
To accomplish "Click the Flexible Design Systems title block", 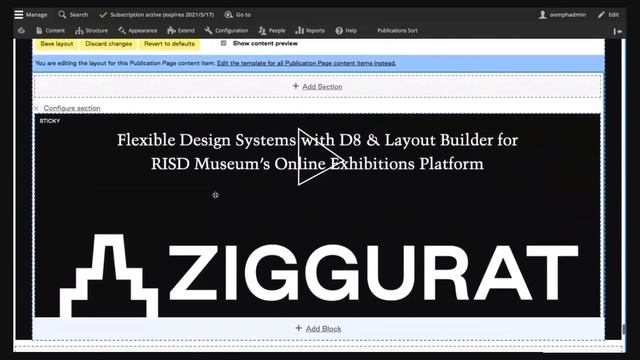I will (x=318, y=152).
